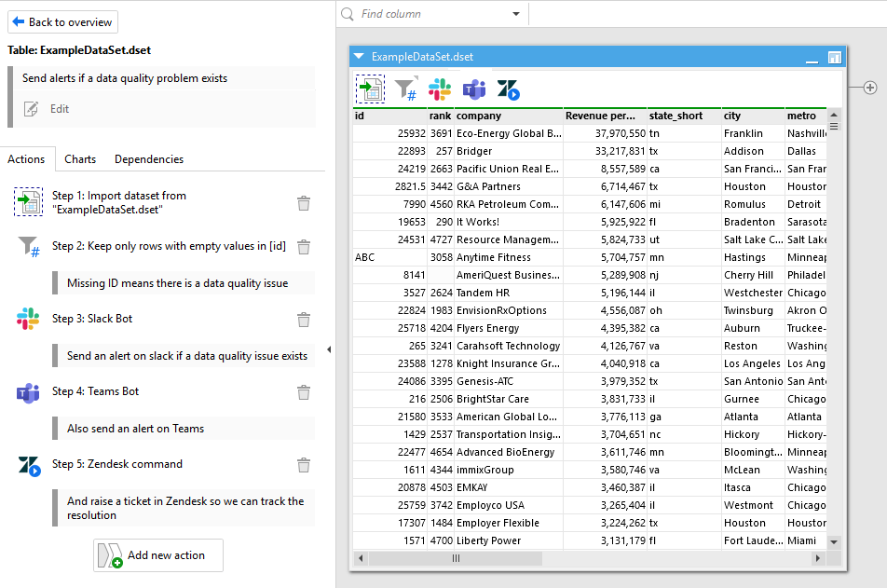The image size is (887, 588).
Task: Click the rank column header
Action: [441, 116]
